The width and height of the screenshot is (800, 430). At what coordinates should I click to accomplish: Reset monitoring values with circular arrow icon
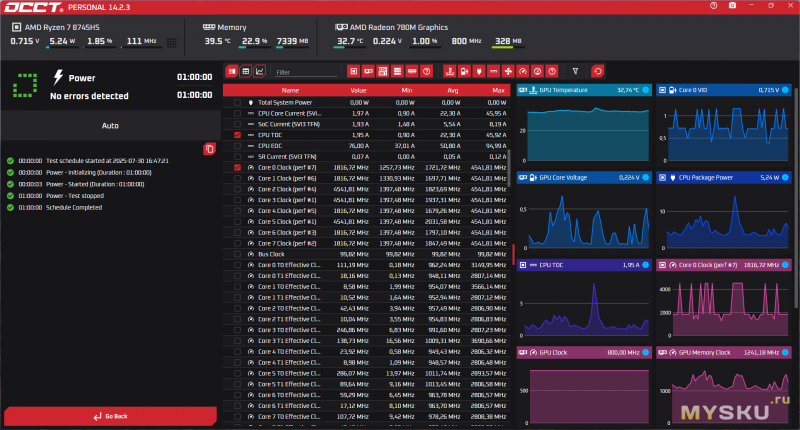tap(597, 71)
